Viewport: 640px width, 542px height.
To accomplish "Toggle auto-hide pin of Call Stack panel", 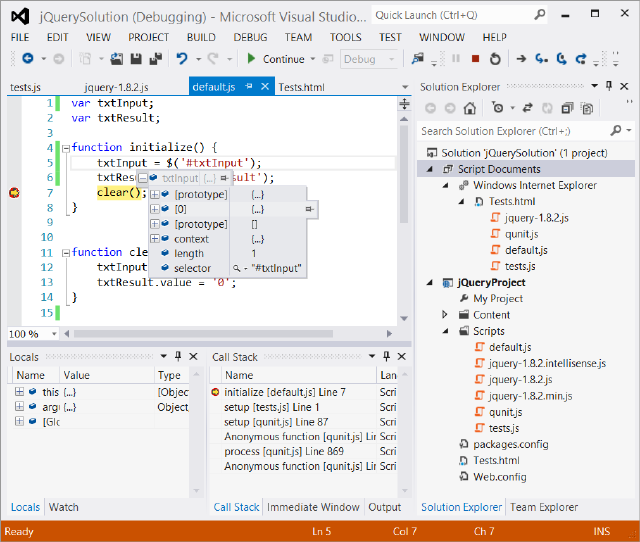I will point(386,356).
